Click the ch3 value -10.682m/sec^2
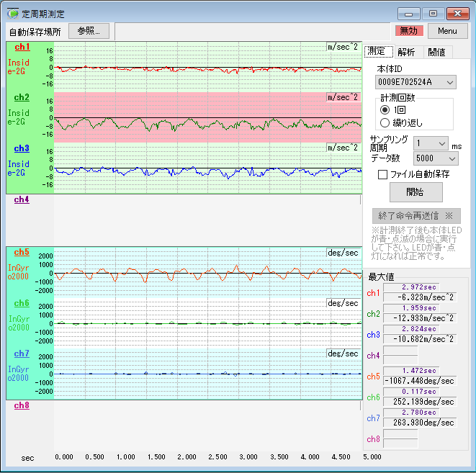476x473 pixels. [x=420, y=339]
